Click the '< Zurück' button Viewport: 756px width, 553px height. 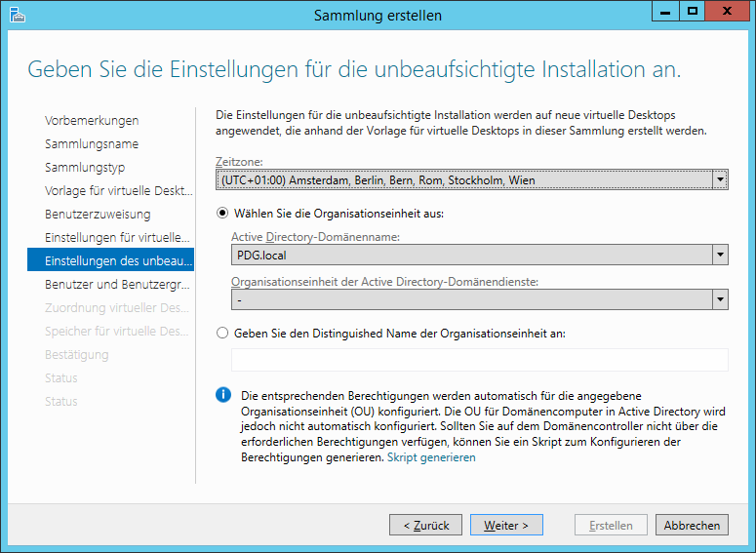[425, 525]
